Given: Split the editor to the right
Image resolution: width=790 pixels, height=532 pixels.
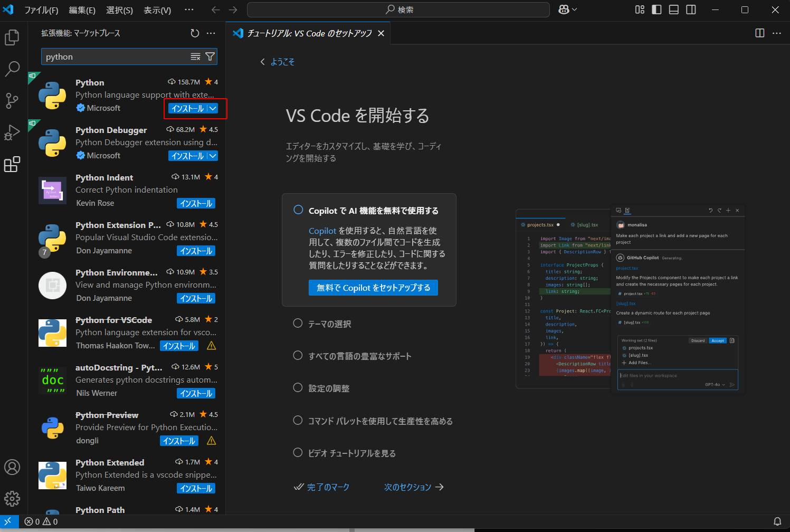Looking at the screenshot, I should coord(760,33).
